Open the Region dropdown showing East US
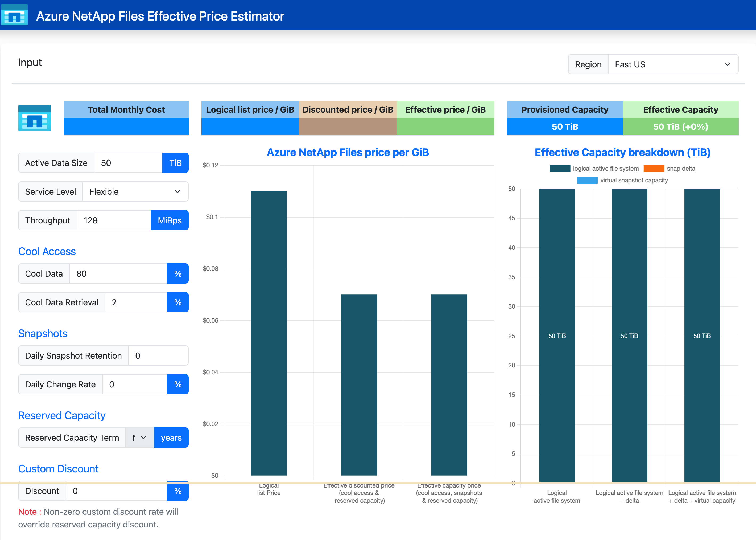 coord(673,64)
